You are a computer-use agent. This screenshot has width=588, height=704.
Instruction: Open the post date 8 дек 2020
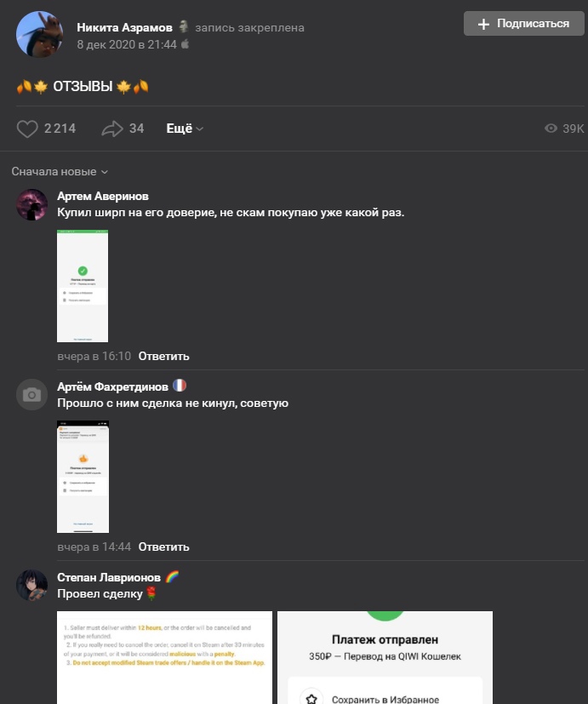tap(126, 43)
